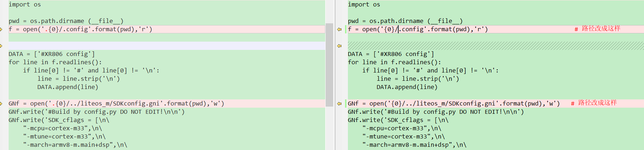Click right pane DATA = ['#XR806 config'] line
This screenshot has height=150, width=644.
click(391, 54)
